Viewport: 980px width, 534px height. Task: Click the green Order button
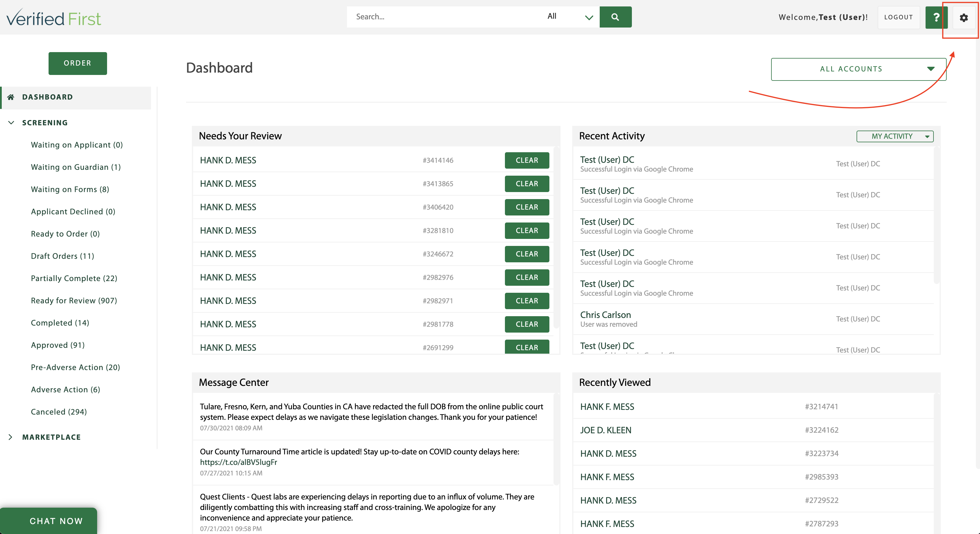coord(78,63)
